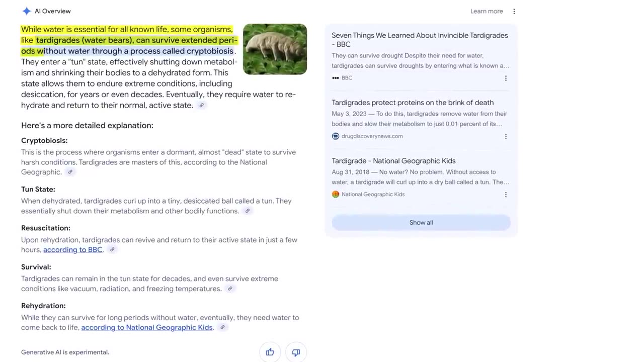Click the drugdiscoverynews.com favicon
Screen dimensions: 644x362
point(336,136)
